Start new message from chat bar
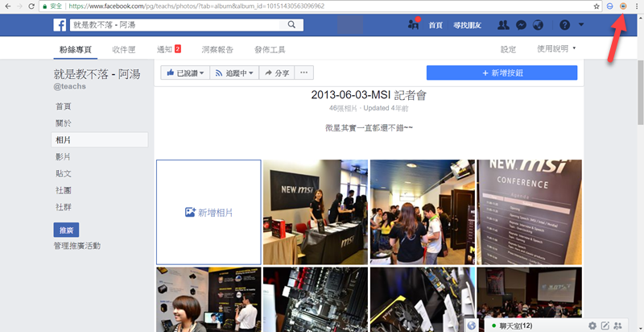Screen dimensions: 644x332 [605, 326]
